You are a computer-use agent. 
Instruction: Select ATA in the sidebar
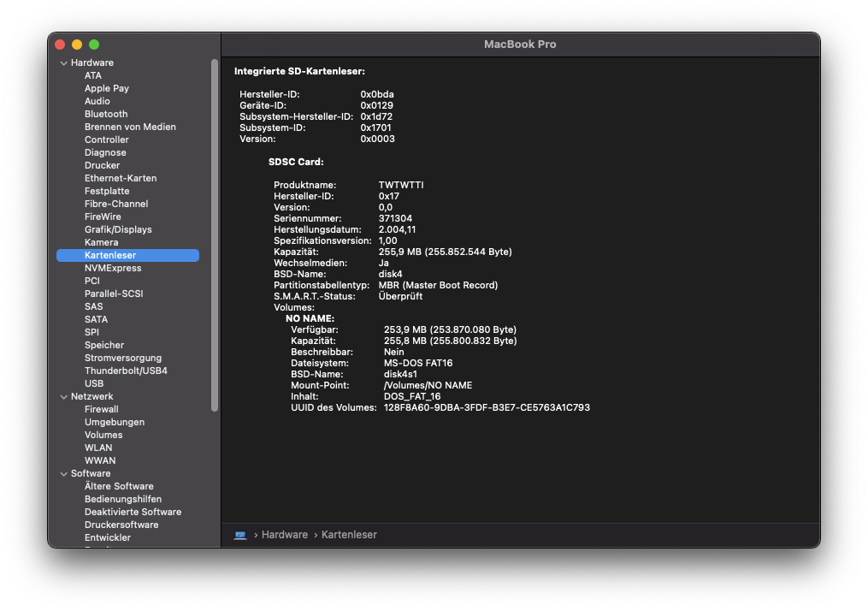pos(93,75)
